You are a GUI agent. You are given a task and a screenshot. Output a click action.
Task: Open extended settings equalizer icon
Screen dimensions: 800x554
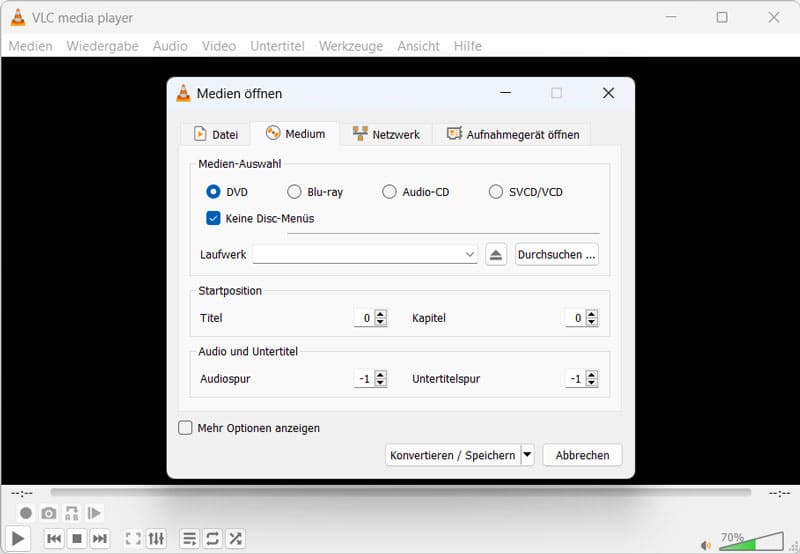coord(156,538)
